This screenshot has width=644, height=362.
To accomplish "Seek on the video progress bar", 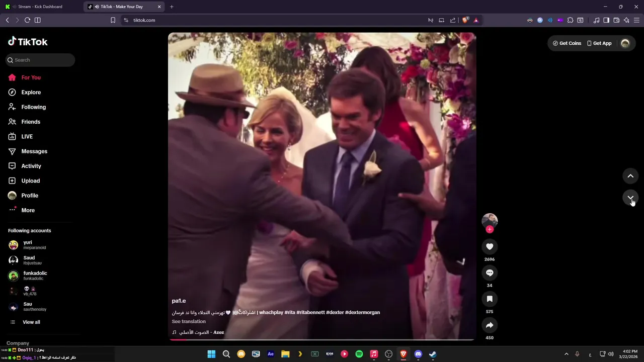I will (322, 339).
